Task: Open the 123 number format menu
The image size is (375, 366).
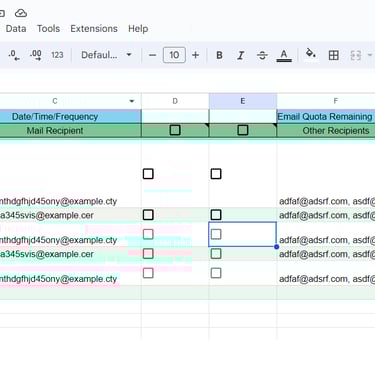Action: click(x=57, y=55)
